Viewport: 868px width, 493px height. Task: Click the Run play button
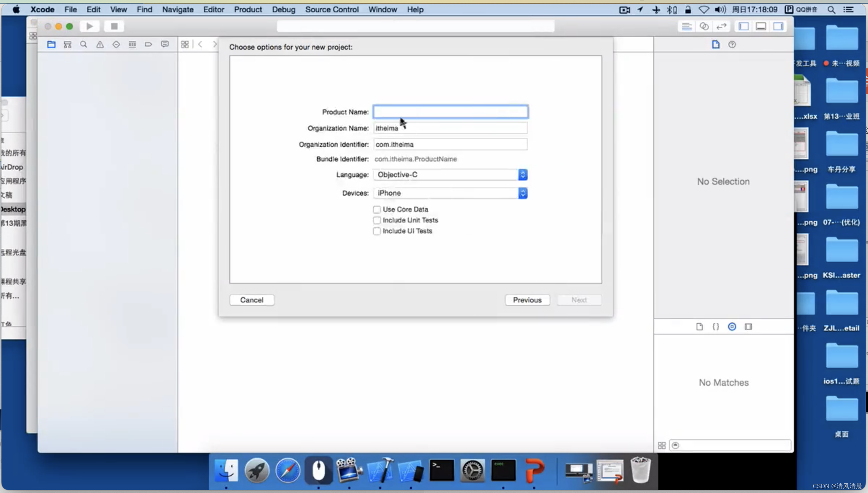90,26
